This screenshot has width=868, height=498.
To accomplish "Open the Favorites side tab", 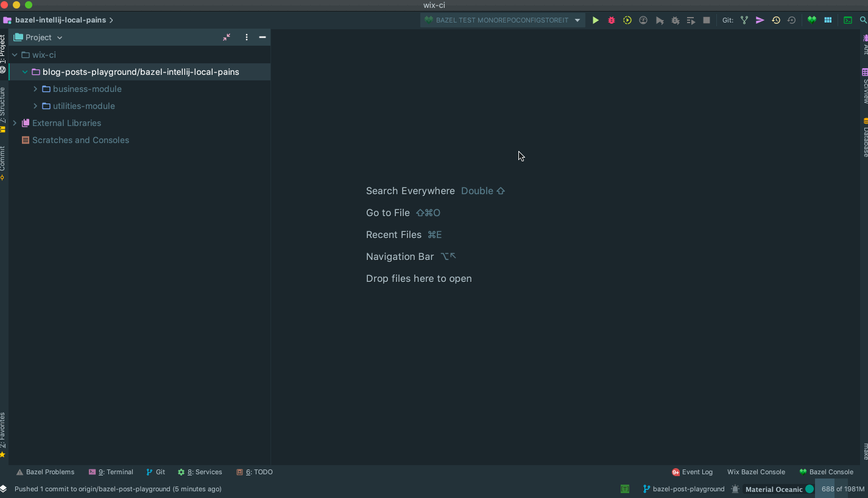I will click(x=3, y=435).
